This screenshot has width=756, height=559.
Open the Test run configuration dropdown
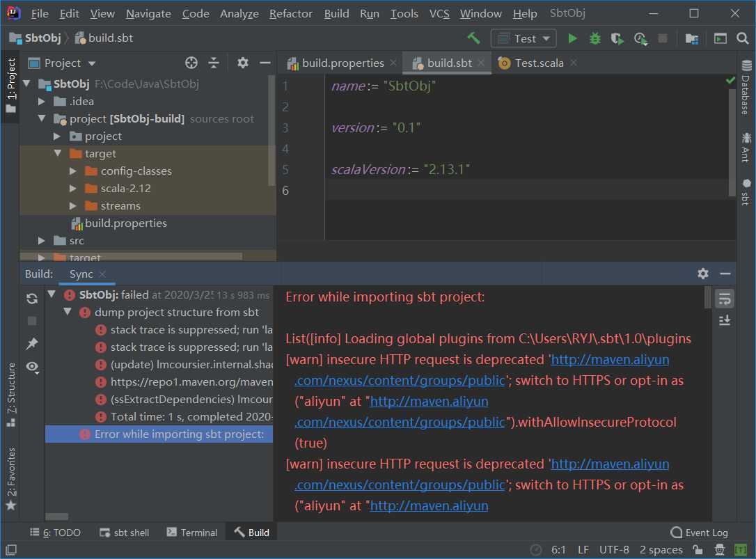coord(523,38)
